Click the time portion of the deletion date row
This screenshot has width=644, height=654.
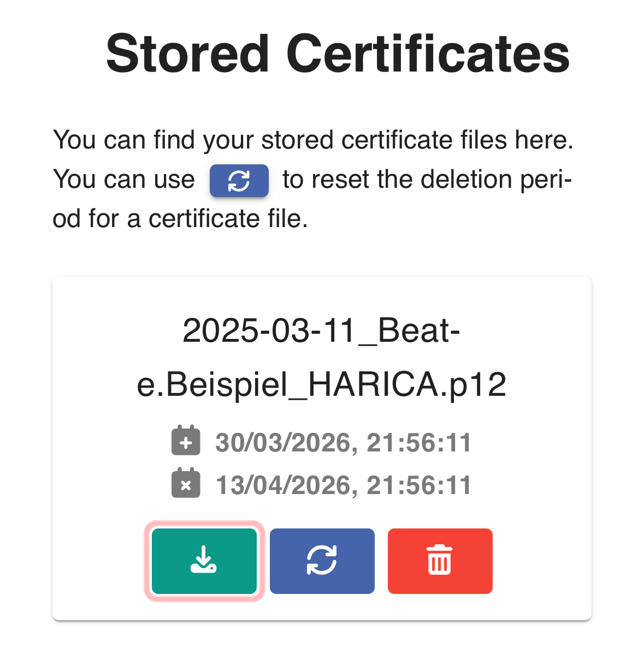419,485
